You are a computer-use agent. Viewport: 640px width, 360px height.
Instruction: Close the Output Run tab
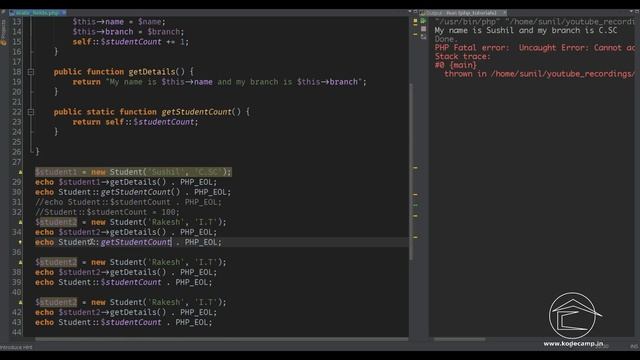[x=504, y=13]
